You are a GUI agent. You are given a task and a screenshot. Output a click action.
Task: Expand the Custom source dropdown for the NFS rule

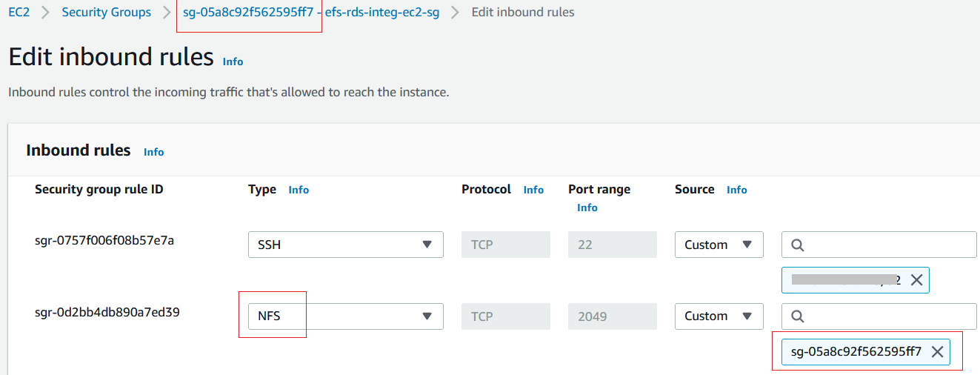pos(719,316)
